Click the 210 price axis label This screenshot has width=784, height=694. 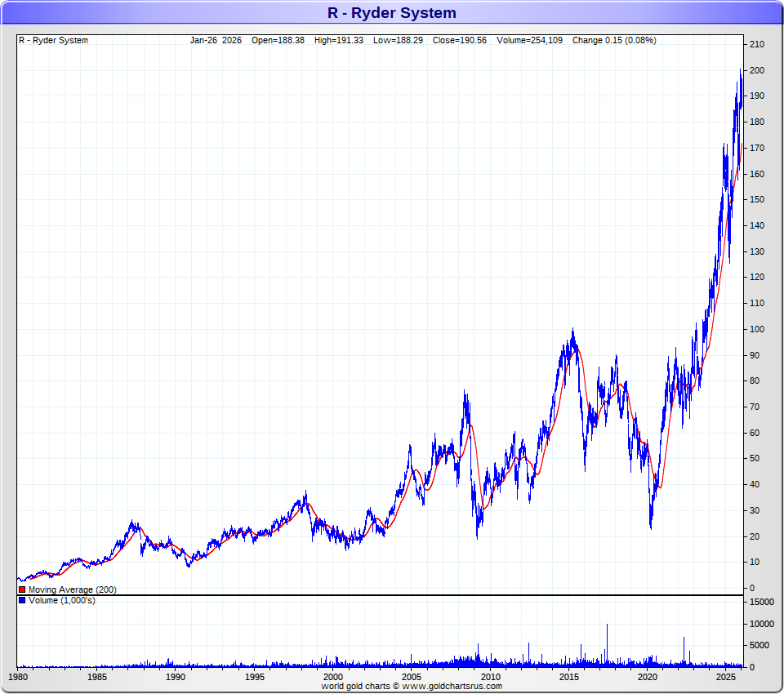(x=757, y=44)
